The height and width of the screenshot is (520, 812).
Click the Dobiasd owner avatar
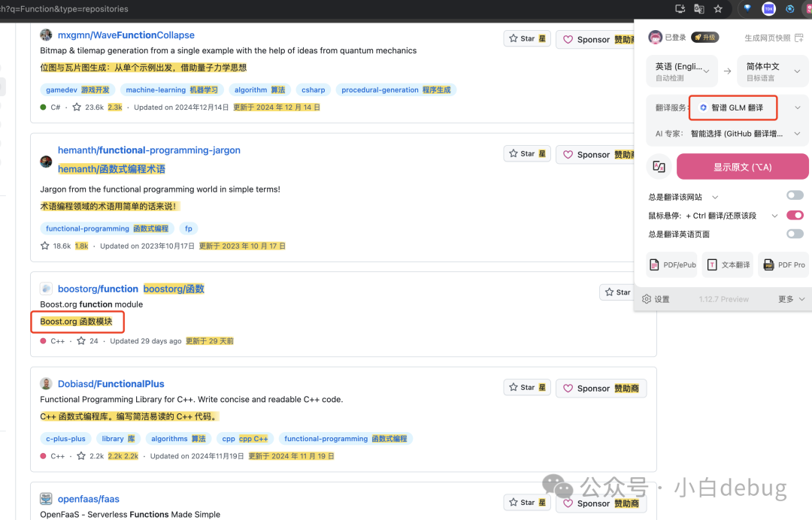(46, 383)
